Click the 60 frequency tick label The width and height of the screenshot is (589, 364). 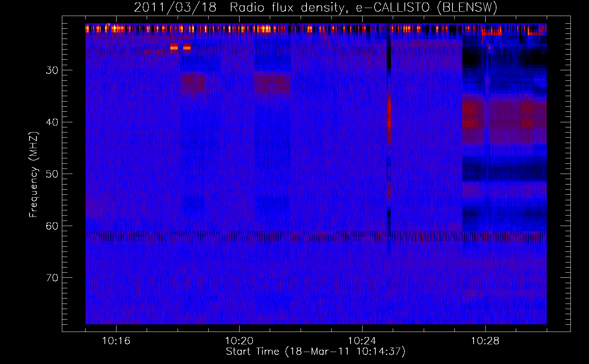click(x=52, y=226)
